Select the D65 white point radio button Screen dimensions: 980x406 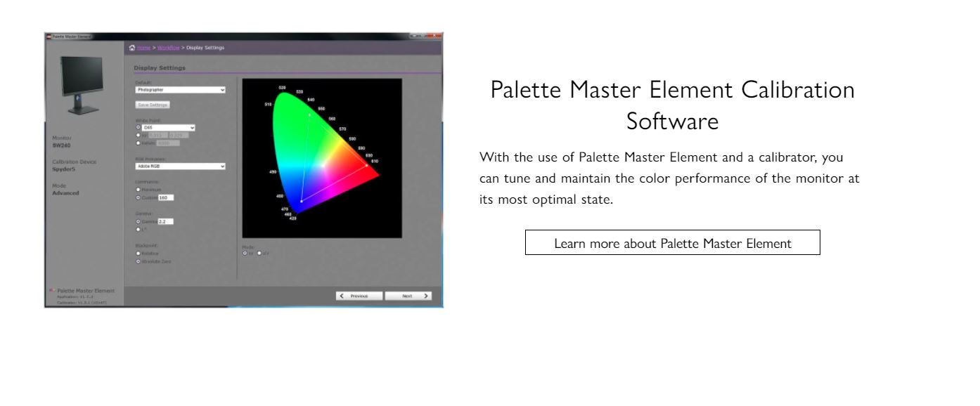138,128
